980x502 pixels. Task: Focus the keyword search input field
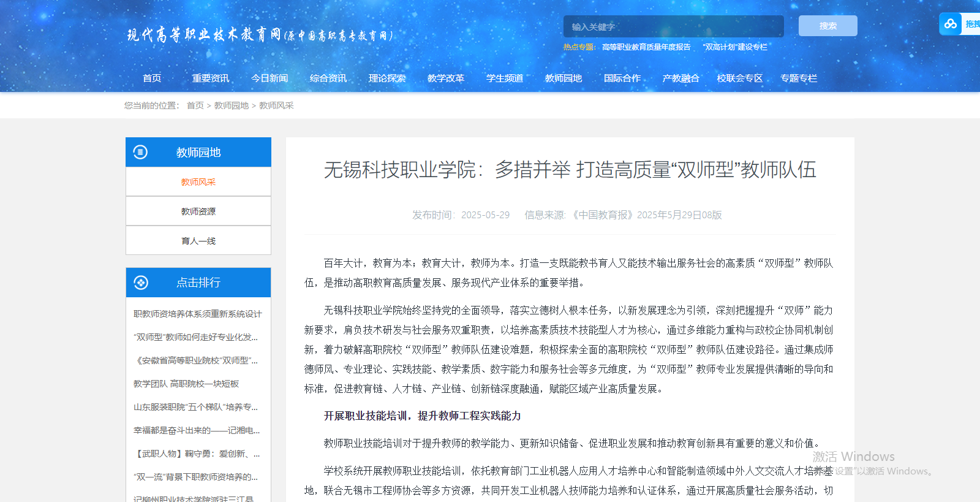[x=673, y=26]
